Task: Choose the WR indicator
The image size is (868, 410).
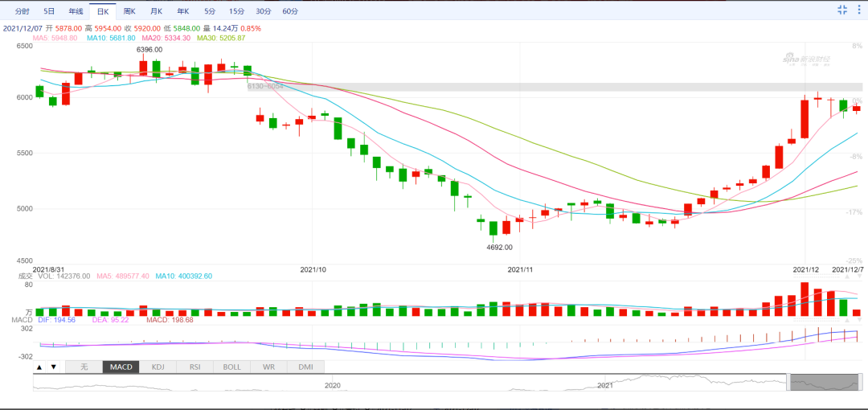Action: tap(268, 367)
